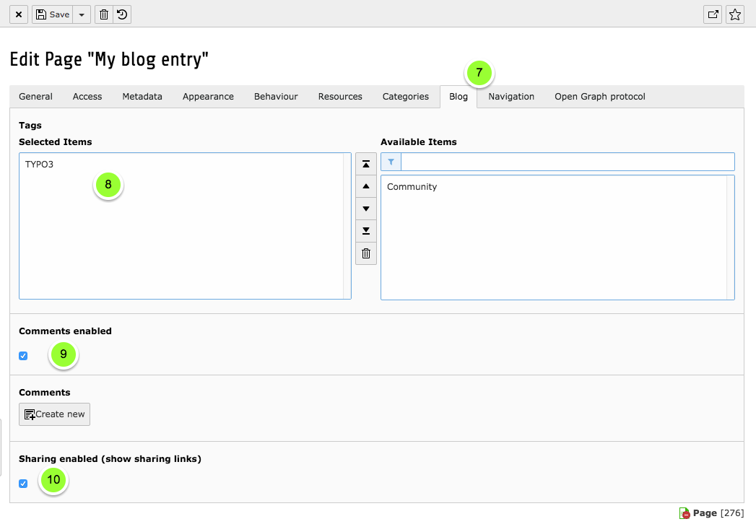756x532 pixels.
Task: Close the page editing form
Action: click(x=19, y=14)
